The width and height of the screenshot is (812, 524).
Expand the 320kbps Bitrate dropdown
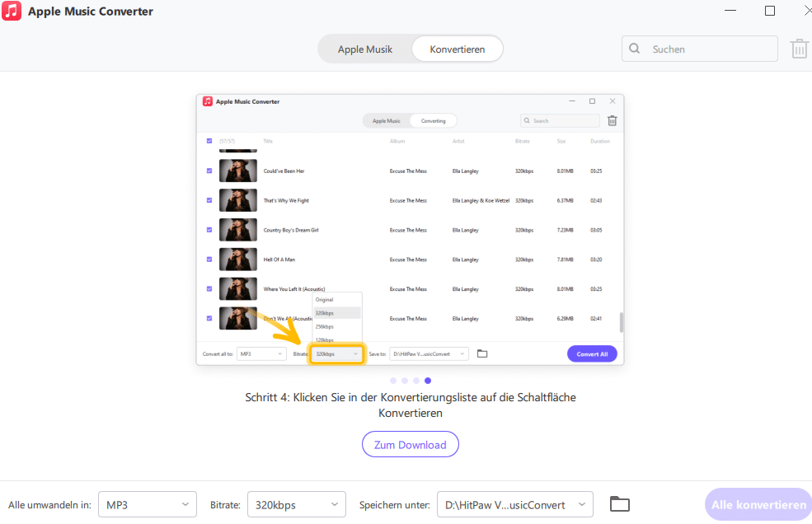pyautogui.click(x=297, y=504)
